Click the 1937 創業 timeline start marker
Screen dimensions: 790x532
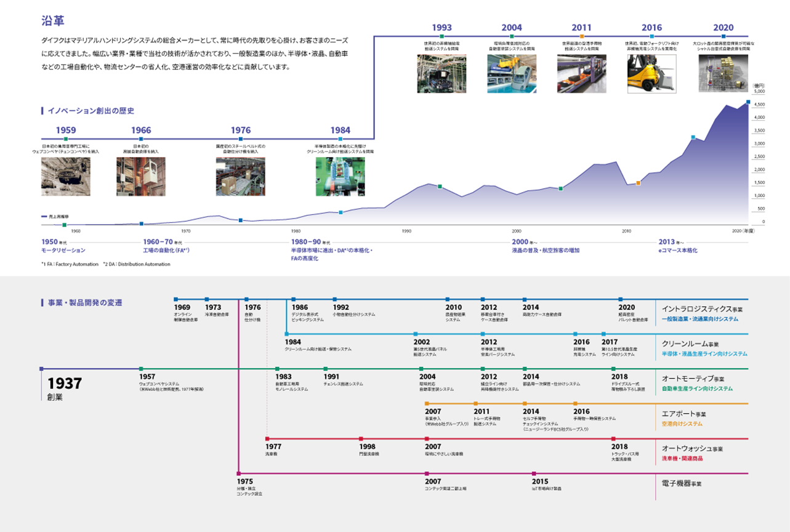pyautogui.click(x=41, y=369)
